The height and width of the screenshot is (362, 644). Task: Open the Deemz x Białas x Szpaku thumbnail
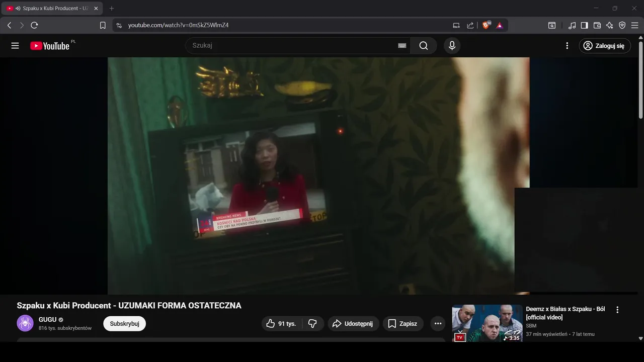point(487,323)
